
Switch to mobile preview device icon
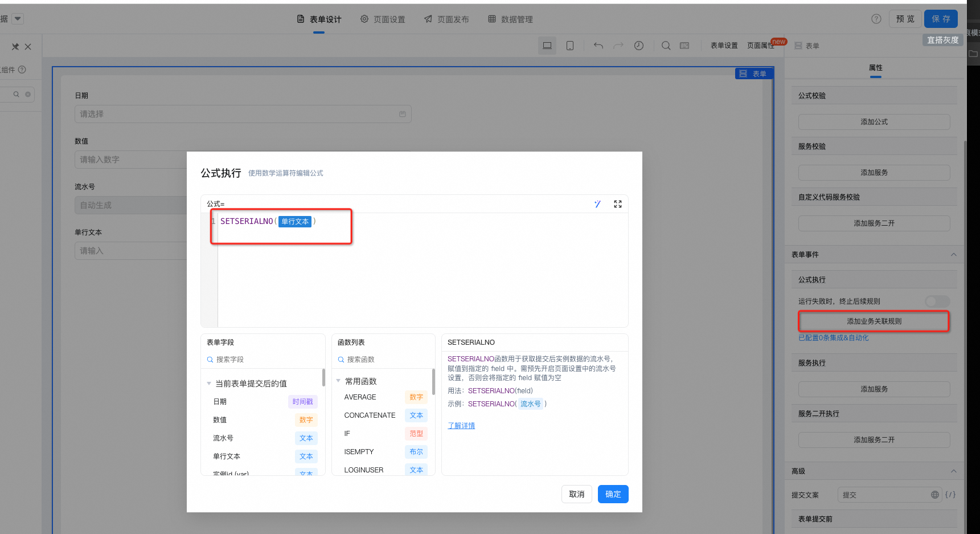tap(570, 46)
